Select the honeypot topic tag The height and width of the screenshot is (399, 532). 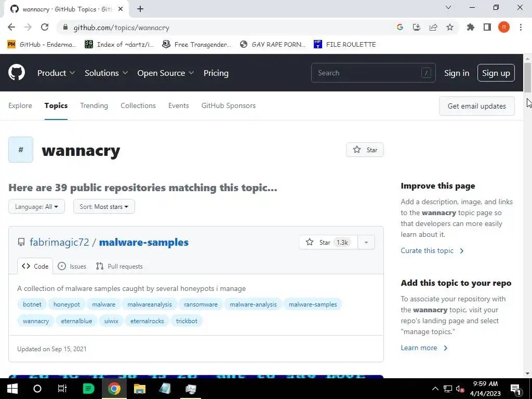(x=66, y=304)
